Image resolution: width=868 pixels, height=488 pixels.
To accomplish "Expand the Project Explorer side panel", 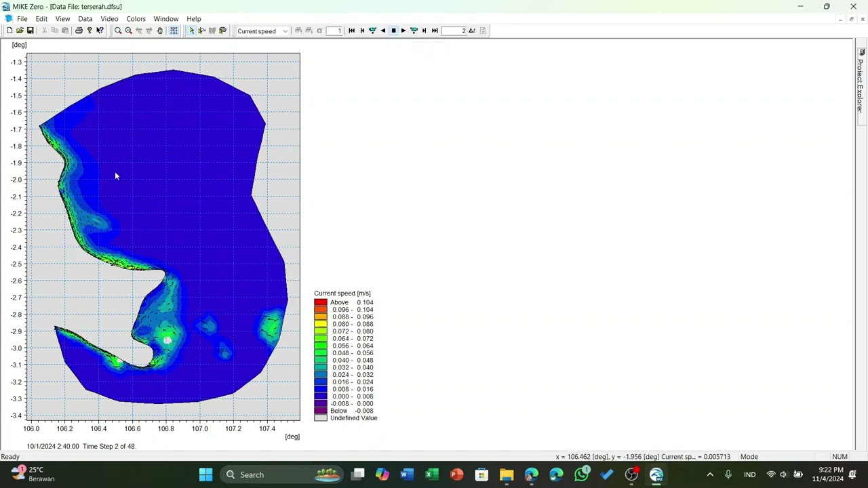I will tap(861, 85).
